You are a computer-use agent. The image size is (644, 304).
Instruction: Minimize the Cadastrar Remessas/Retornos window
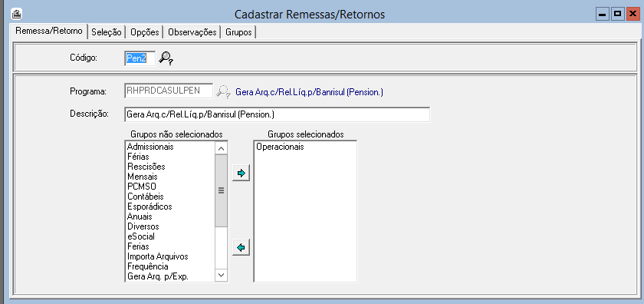point(602,15)
